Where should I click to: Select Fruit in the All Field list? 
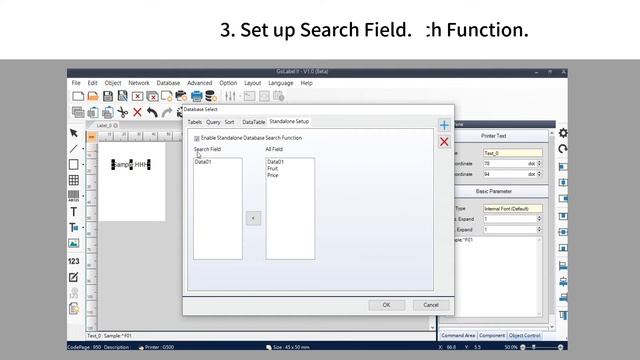click(273, 169)
